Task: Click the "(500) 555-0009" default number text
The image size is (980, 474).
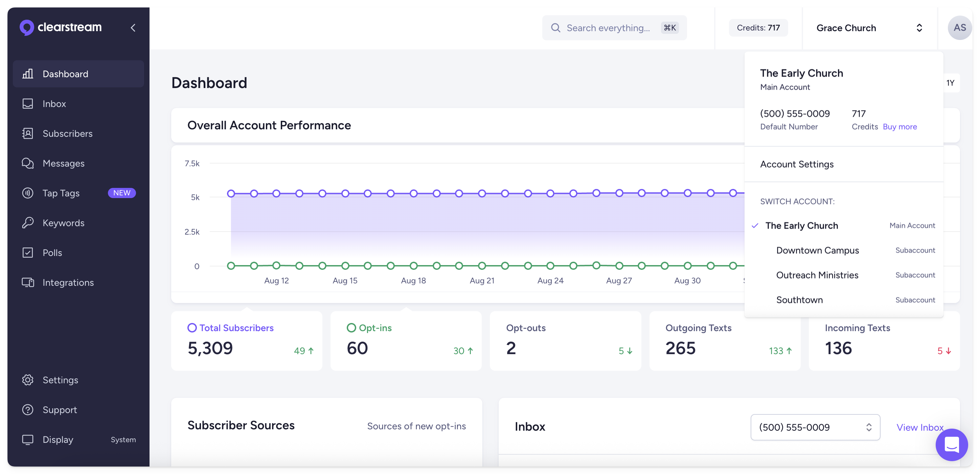Action: [x=795, y=113]
